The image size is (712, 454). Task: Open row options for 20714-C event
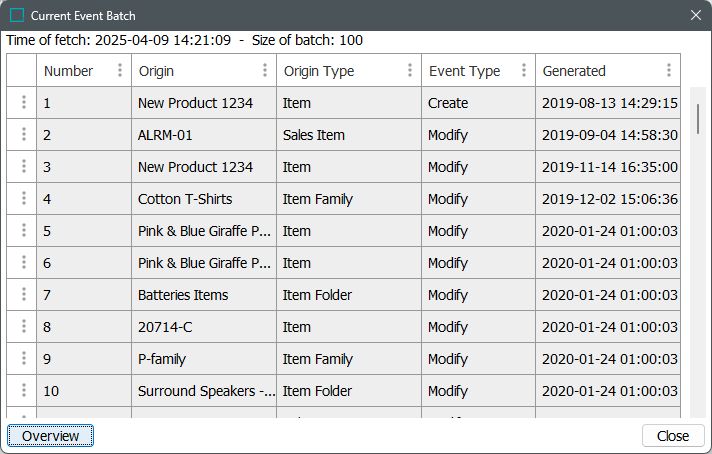point(22,327)
